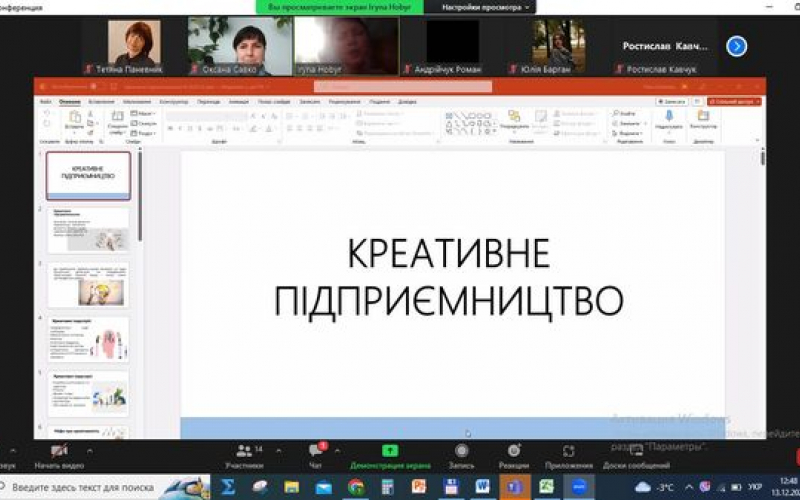
Task: Click the Undo arrow icon
Action: click(46, 113)
